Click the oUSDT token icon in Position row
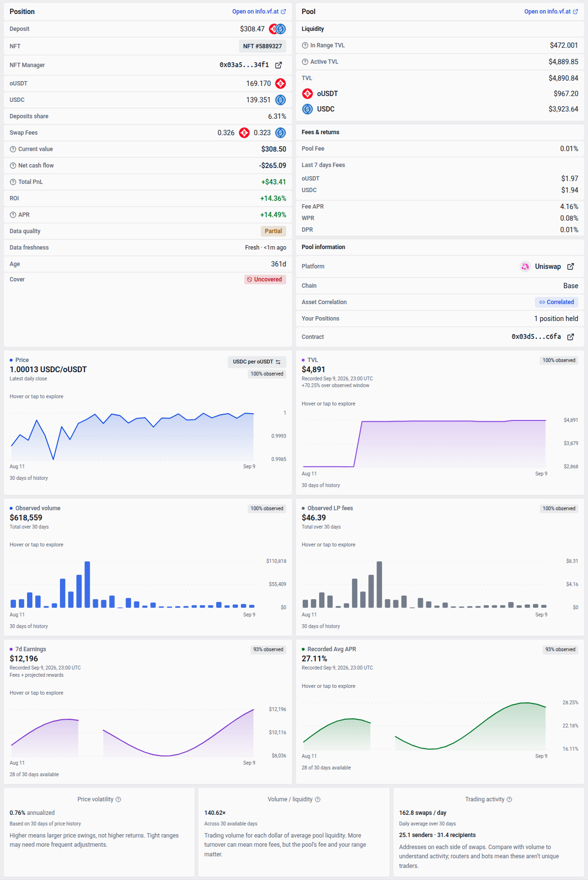Viewport: 588px width, 880px height. tap(280, 84)
